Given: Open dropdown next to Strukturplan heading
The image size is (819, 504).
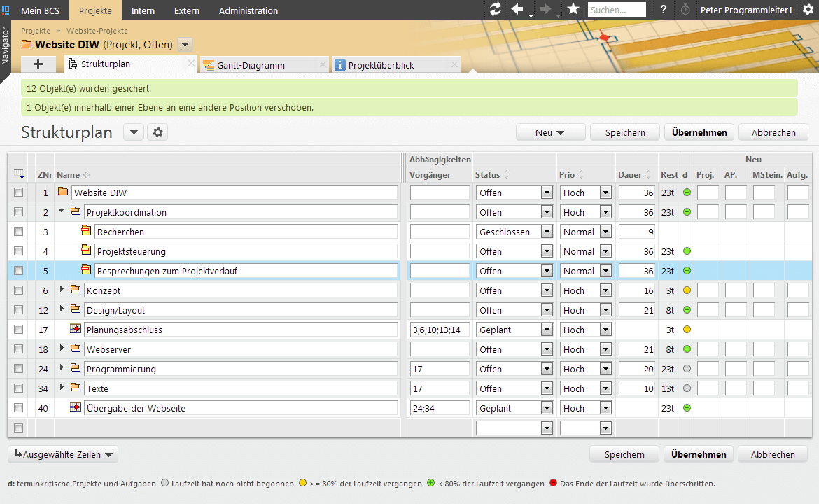Looking at the screenshot, I should click(x=134, y=132).
